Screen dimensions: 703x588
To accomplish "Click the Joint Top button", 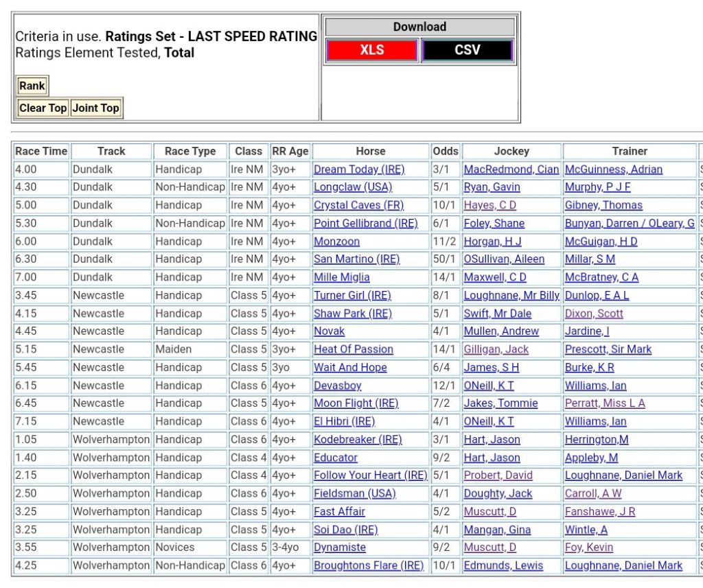I will pyautogui.click(x=96, y=108).
